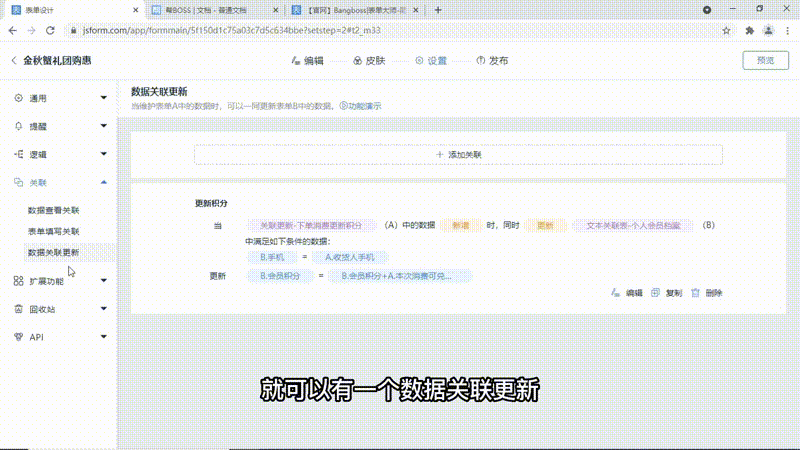Click the 添加关联 button

458,155
